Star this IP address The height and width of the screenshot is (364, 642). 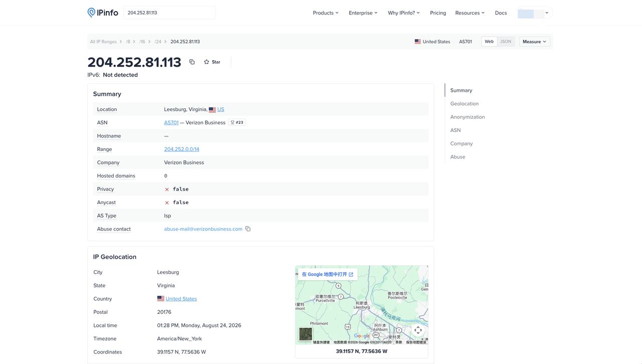(212, 62)
